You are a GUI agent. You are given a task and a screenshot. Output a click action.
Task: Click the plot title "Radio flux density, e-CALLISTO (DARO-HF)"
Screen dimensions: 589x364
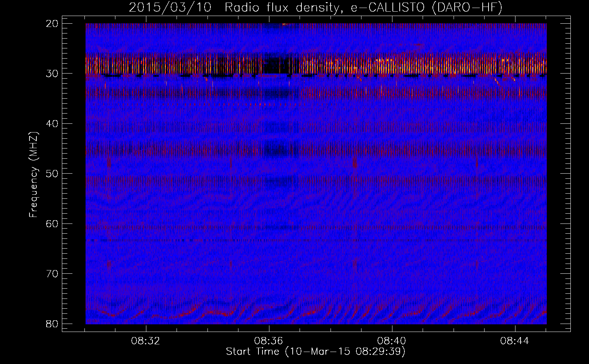click(x=364, y=8)
